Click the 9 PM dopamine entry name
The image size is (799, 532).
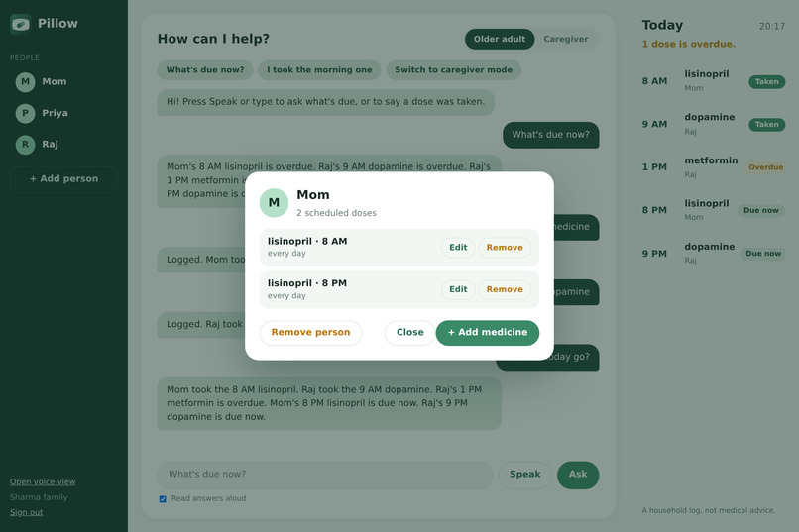point(710,247)
